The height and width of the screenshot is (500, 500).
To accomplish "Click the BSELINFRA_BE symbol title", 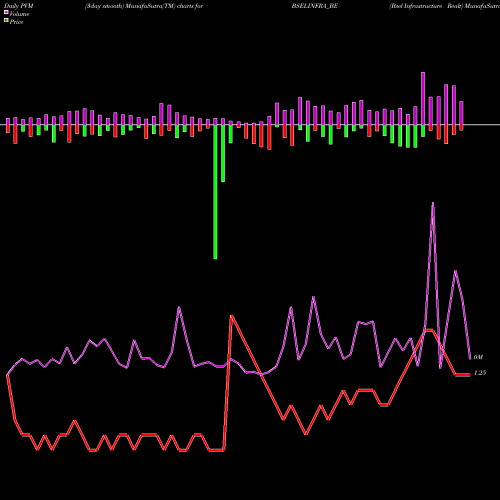I will pos(315,6).
